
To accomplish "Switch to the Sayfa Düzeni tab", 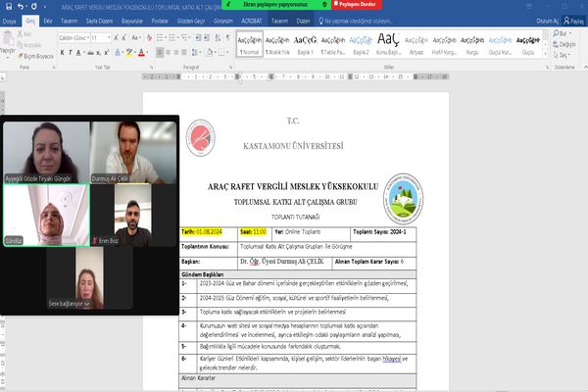I will 99,21.
